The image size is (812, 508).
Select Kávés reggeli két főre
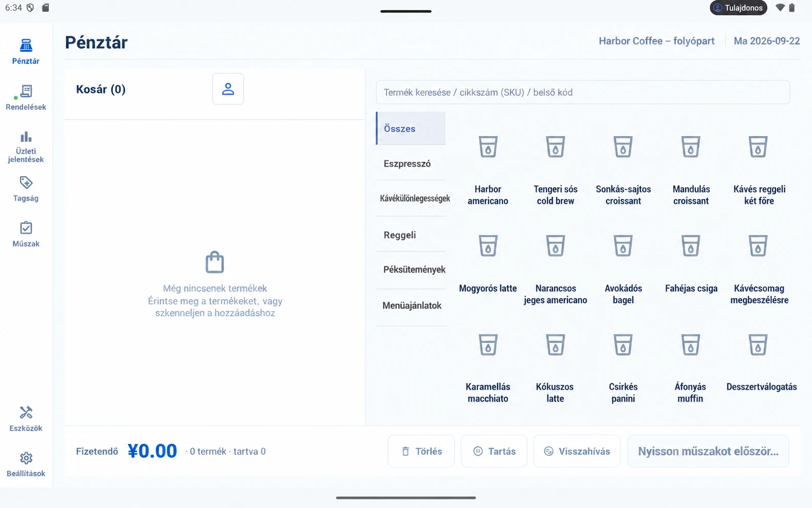tap(759, 170)
